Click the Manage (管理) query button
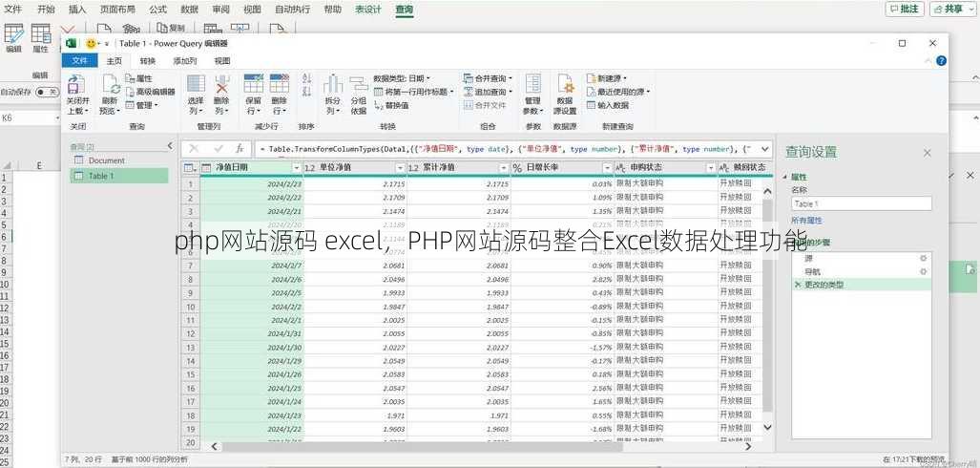Image resolution: width=980 pixels, height=468 pixels. click(x=142, y=105)
